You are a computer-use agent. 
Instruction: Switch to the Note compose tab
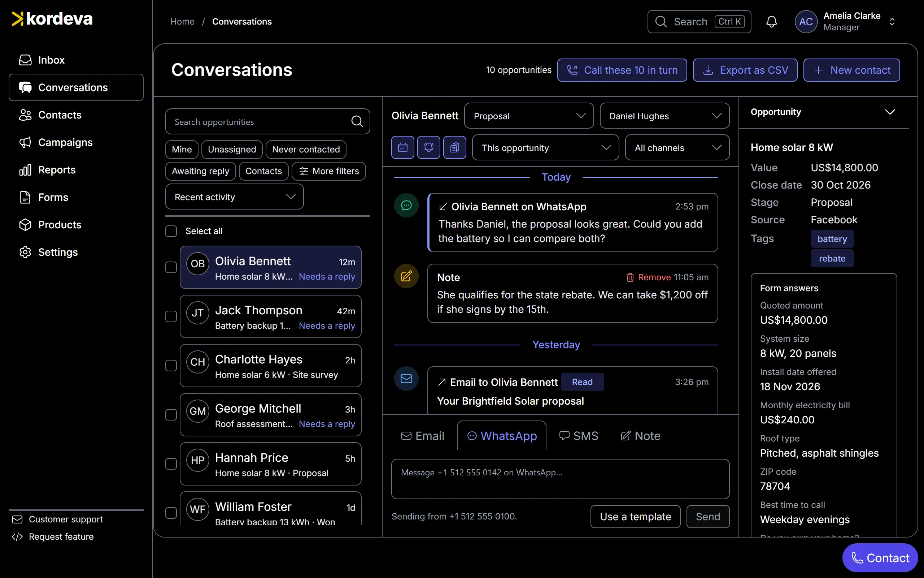(640, 436)
